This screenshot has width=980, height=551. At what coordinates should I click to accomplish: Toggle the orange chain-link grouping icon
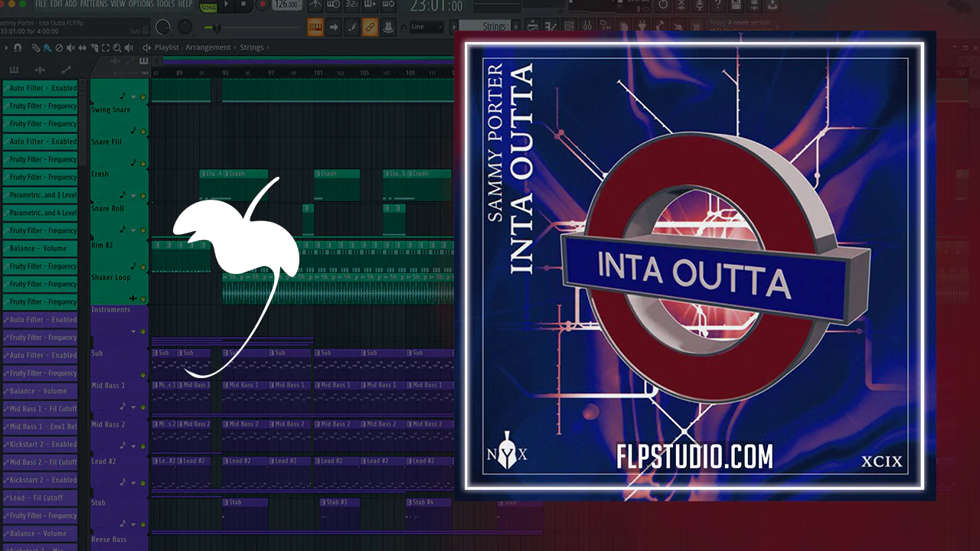(370, 28)
